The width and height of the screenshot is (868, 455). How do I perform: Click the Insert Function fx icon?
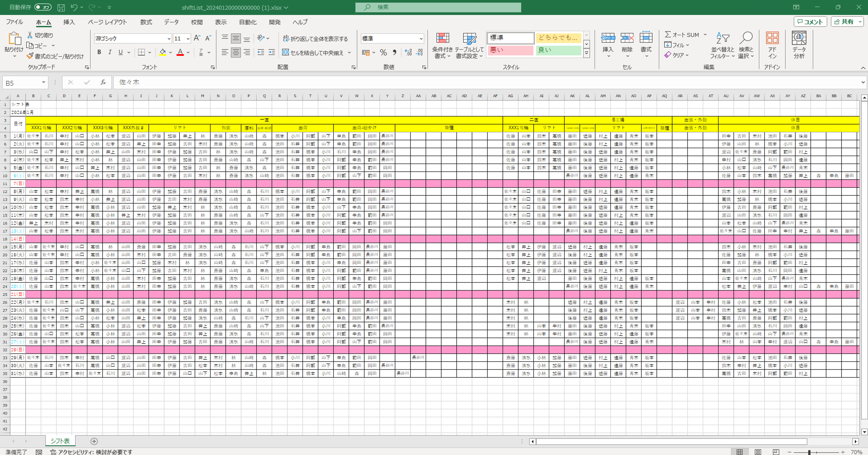(x=103, y=82)
